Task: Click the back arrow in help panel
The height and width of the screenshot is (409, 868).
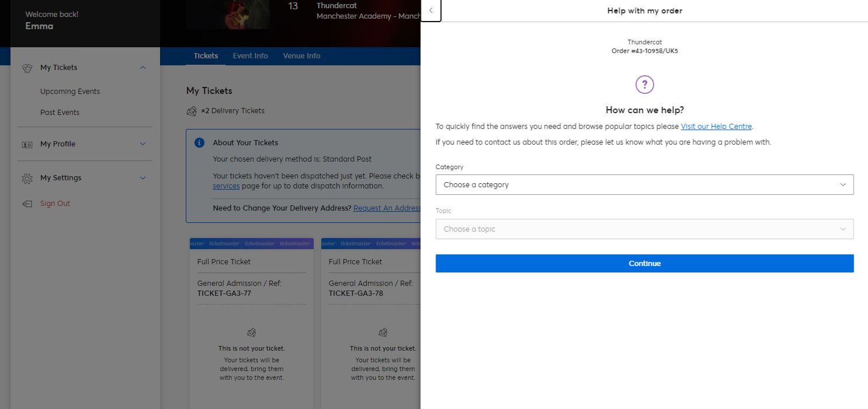Action: (431, 11)
